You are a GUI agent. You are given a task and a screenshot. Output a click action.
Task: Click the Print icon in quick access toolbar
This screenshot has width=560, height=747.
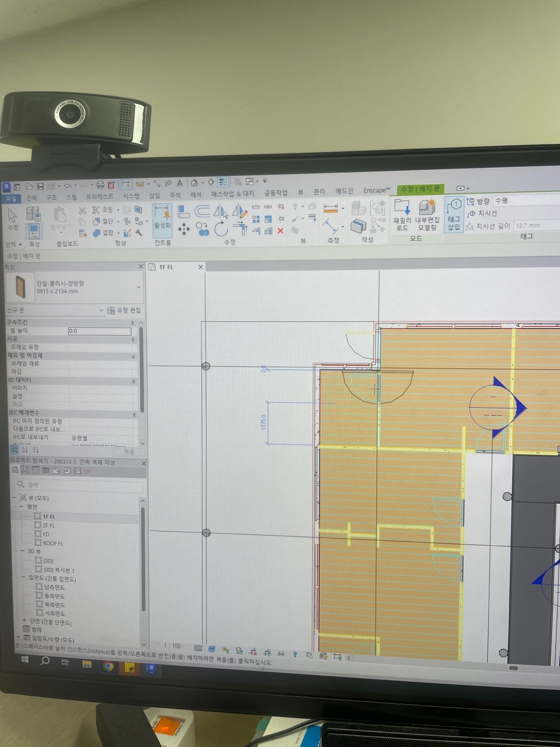tap(100, 185)
